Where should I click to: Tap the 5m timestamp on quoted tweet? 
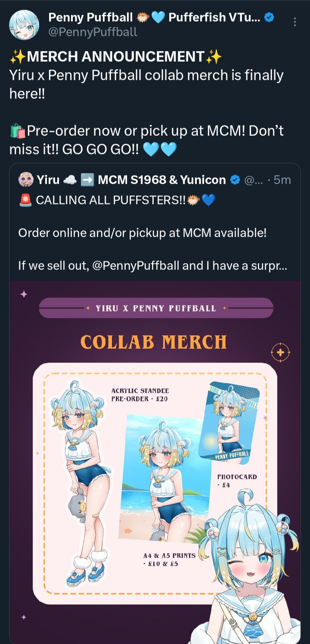(x=282, y=180)
